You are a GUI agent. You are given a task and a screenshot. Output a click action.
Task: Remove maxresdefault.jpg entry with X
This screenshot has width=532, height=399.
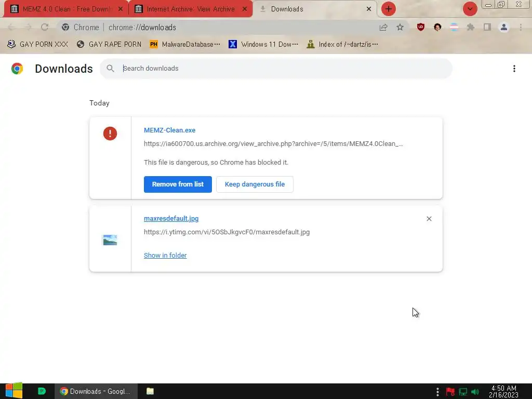pos(429,219)
